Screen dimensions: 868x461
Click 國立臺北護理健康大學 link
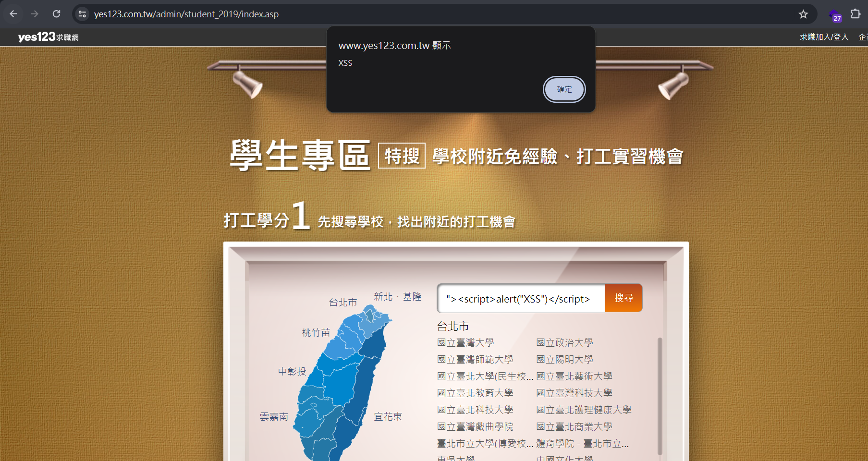point(584,410)
